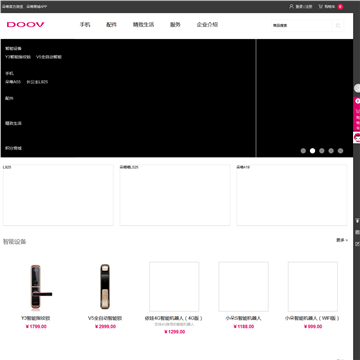Click 积分商城 category in banner sidebar
This screenshot has height=360, width=360.
tap(13, 148)
